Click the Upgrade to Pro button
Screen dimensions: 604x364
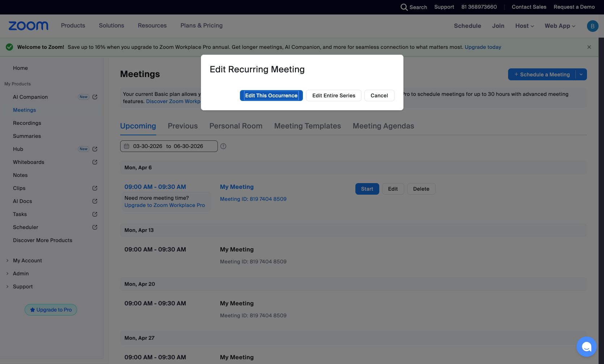[51, 310]
